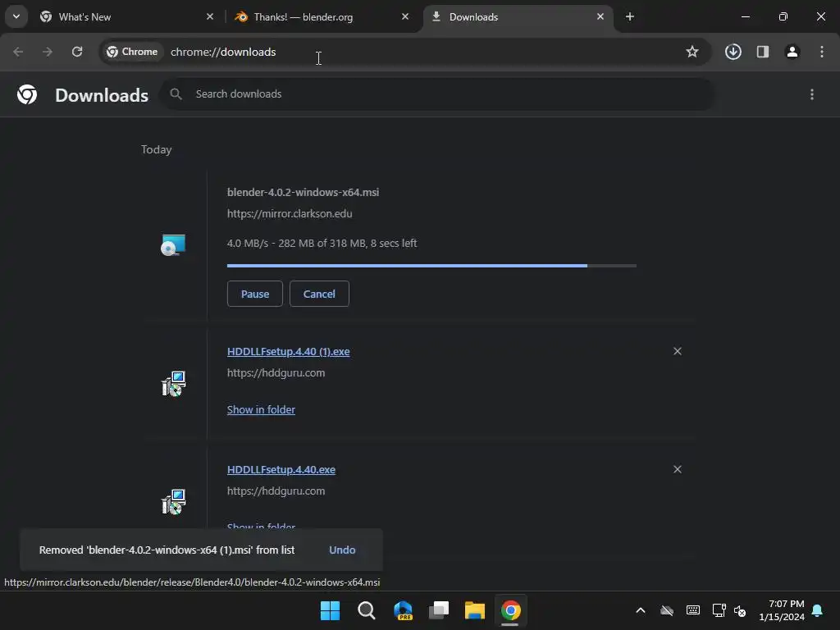Open the clock and date 7:07 PM

tap(782, 610)
